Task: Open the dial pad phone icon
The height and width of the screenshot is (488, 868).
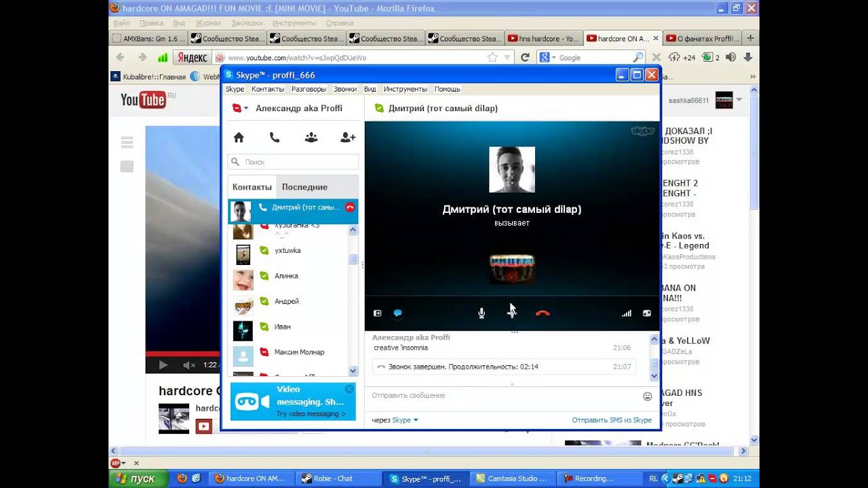Action: 275,138
